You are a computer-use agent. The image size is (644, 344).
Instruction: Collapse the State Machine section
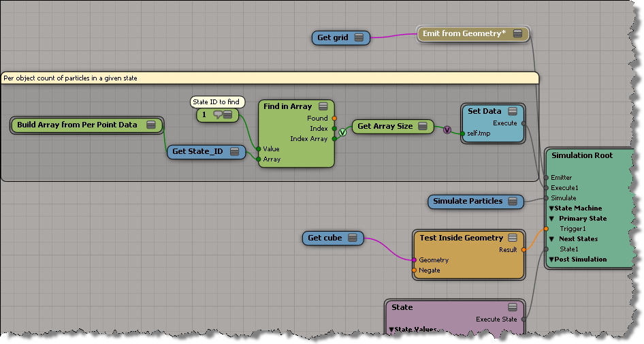pyautogui.click(x=552, y=208)
